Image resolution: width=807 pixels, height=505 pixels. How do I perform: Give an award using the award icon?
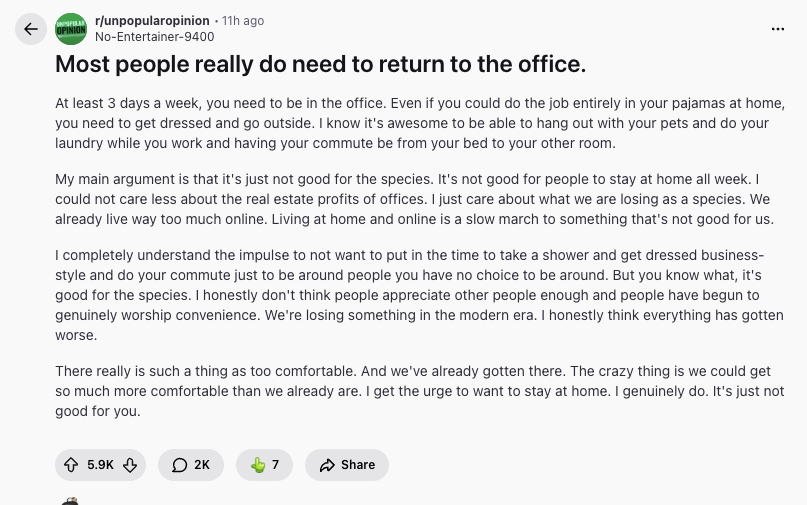coord(258,465)
